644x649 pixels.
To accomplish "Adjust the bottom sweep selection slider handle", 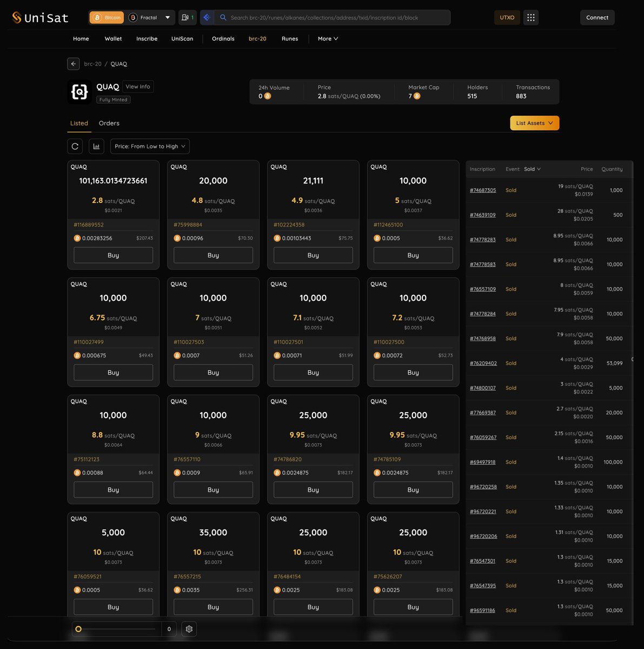I will (x=78, y=629).
